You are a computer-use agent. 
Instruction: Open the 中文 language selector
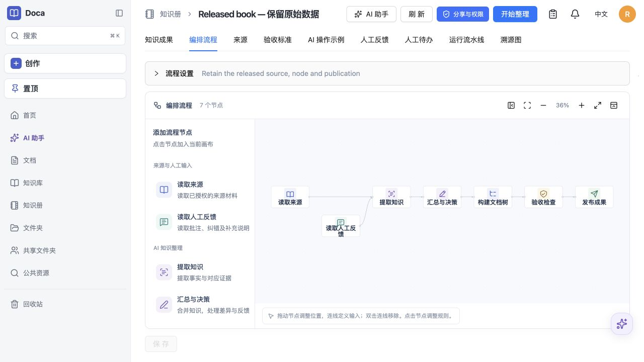click(x=601, y=14)
